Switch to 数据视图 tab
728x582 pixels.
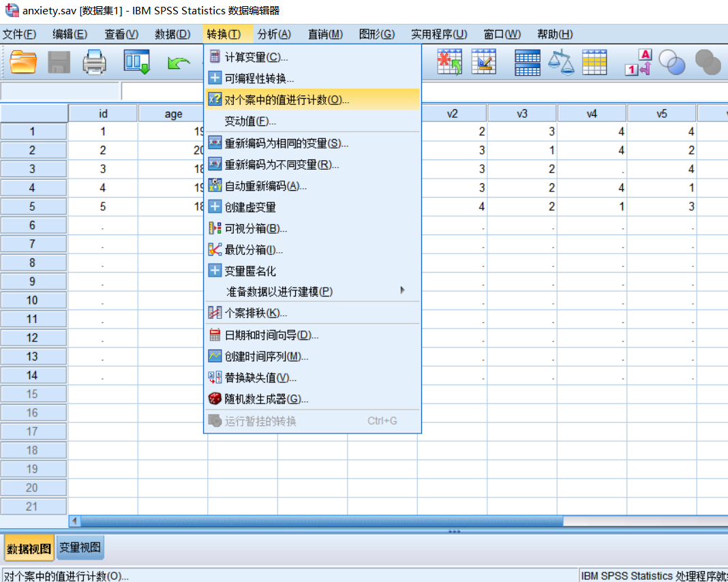pyautogui.click(x=29, y=548)
